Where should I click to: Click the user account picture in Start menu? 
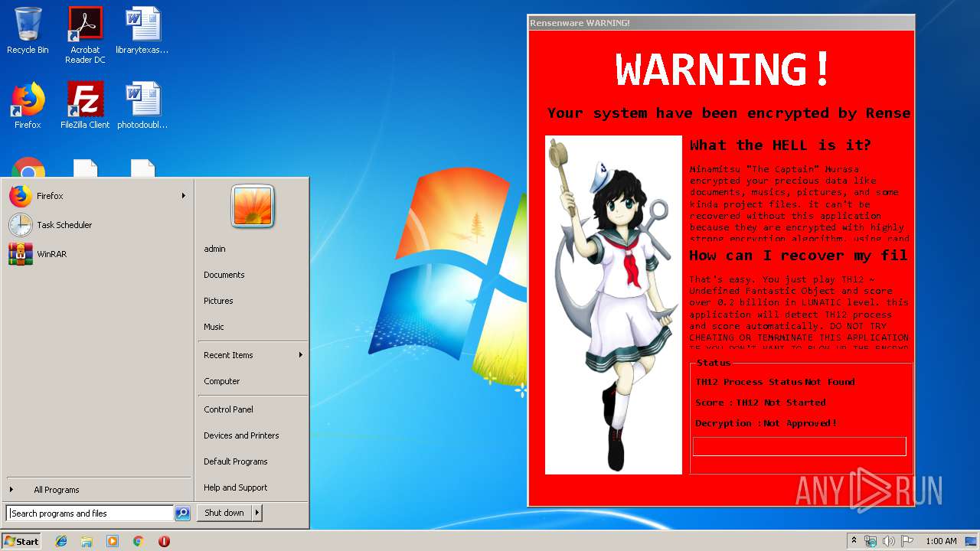point(253,206)
